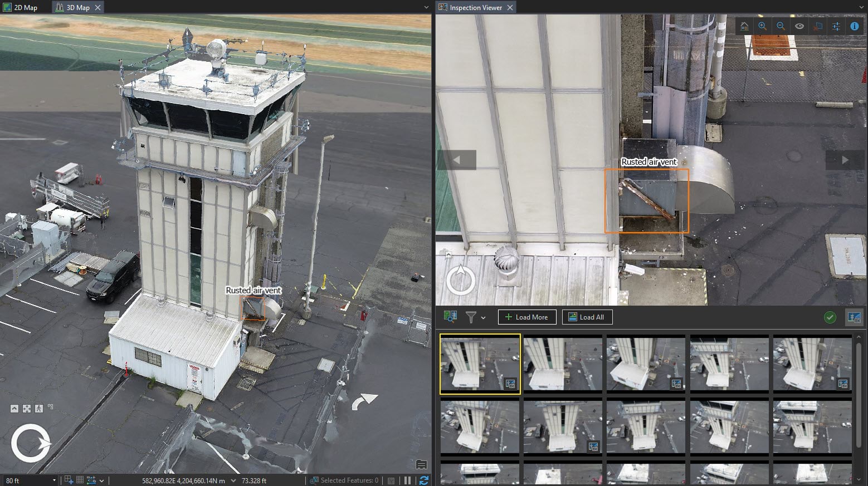Click the Load All button
This screenshot has width=868, height=486.
coord(587,317)
